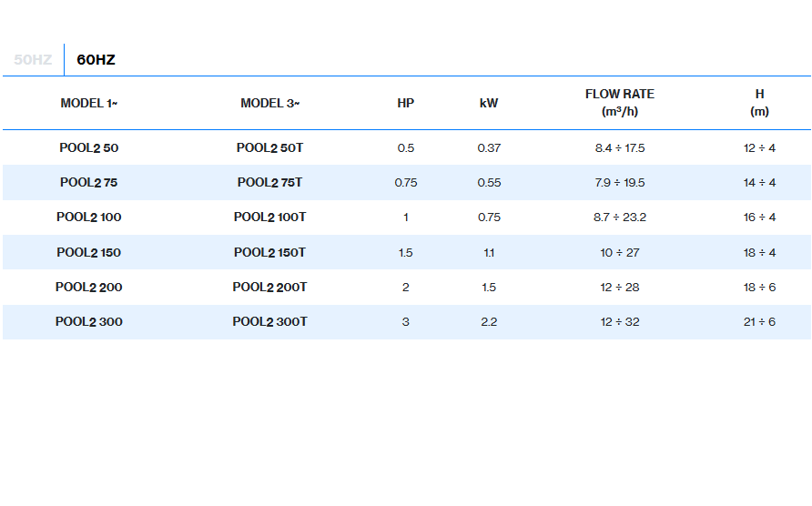Select the POOL2 200 model cell
Viewport: 812px width, 506px height.
(x=88, y=288)
